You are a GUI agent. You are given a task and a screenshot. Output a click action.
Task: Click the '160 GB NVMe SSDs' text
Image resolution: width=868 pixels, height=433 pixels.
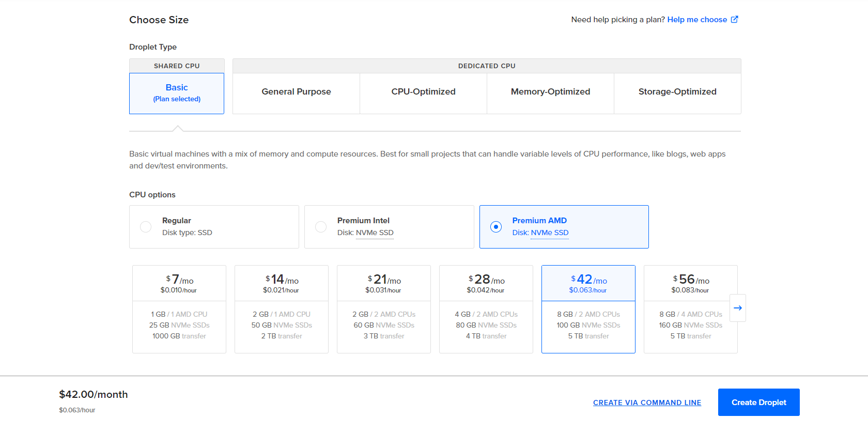(x=691, y=325)
